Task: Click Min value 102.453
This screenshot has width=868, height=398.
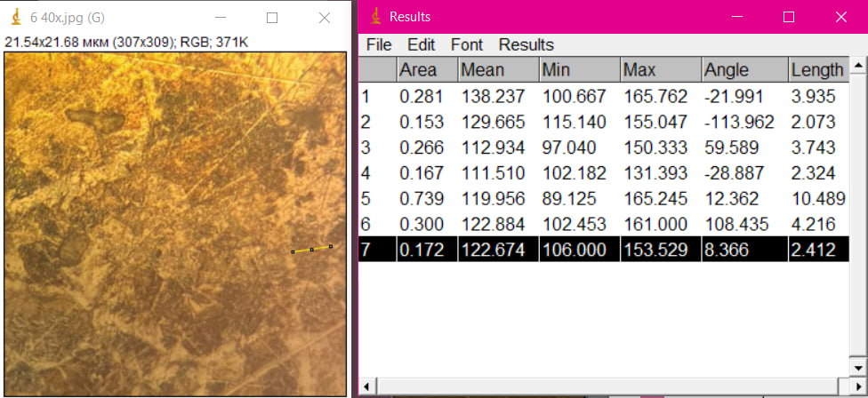Action: click(574, 225)
